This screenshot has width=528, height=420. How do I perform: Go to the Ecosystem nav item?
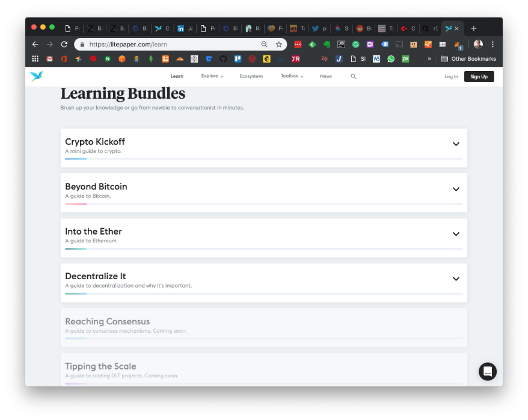coord(251,76)
